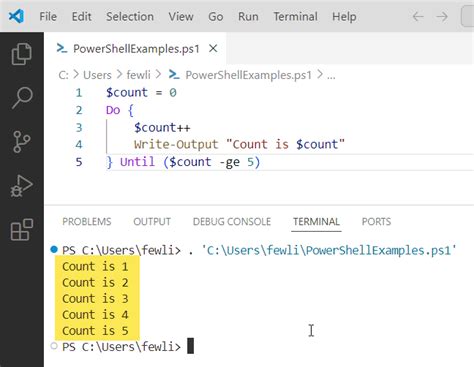The image size is (474, 367).
Task: Click the Until ($count -ge 5) line
Action: [183, 162]
